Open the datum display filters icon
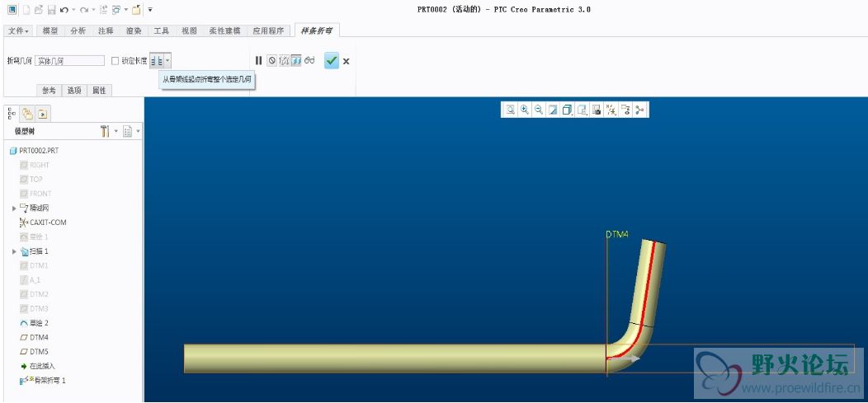The height and width of the screenshot is (403, 868). (x=611, y=110)
